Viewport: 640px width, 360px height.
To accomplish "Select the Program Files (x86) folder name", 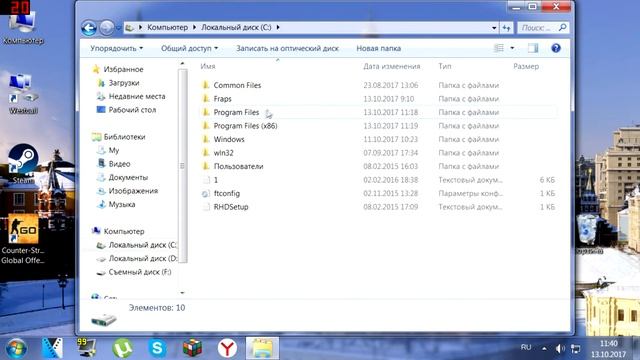I will click(x=245, y=126).
